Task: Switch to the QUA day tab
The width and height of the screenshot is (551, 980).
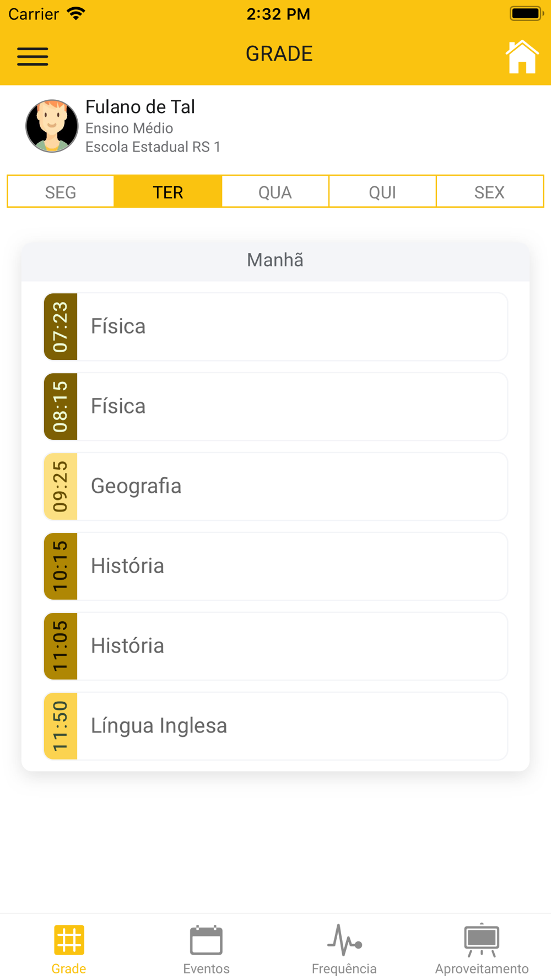Action: tap(275, 192)
